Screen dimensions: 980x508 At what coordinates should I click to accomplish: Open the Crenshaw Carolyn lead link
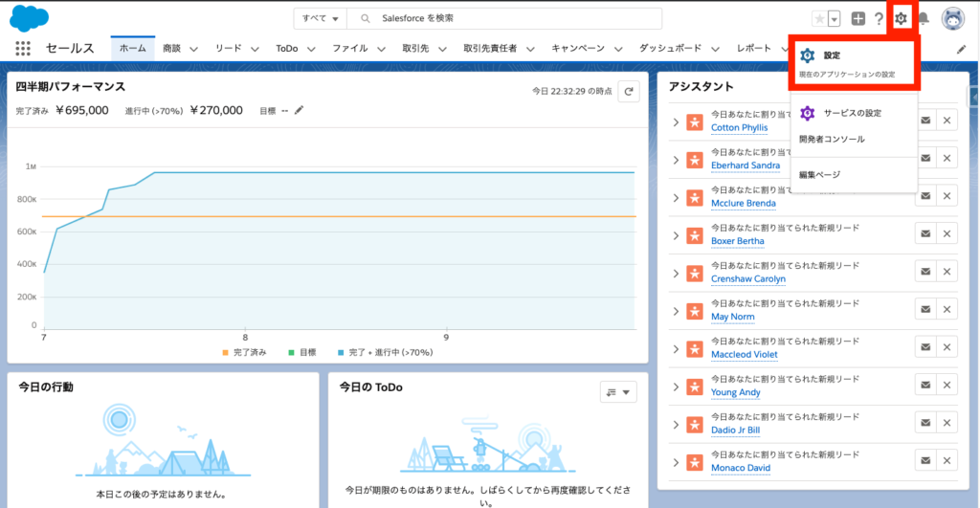pyautogui.click(x=748, y=278)
